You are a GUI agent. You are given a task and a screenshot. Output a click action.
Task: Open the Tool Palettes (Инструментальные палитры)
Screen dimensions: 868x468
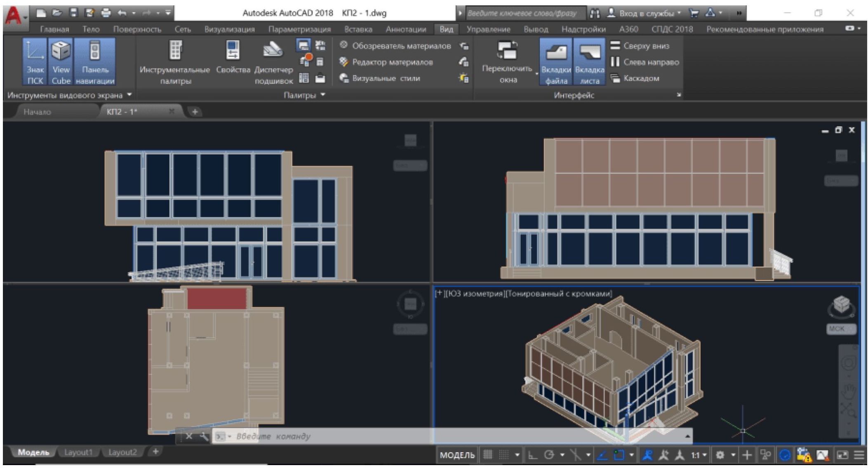pos(175,51)
